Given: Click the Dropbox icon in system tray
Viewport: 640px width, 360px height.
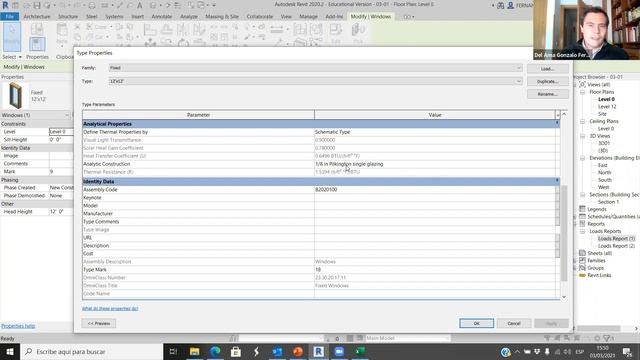Looking at the screenshot, I should tap(537, 352).
